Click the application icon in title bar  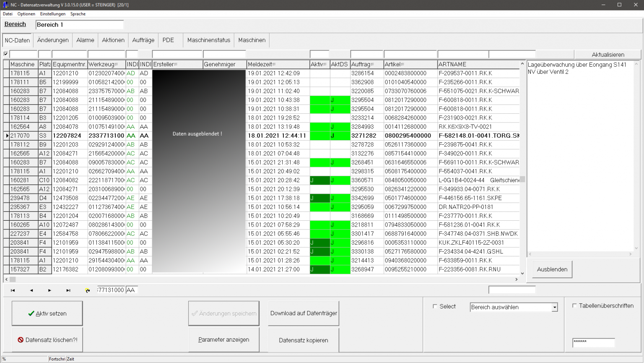pos(5,5)
